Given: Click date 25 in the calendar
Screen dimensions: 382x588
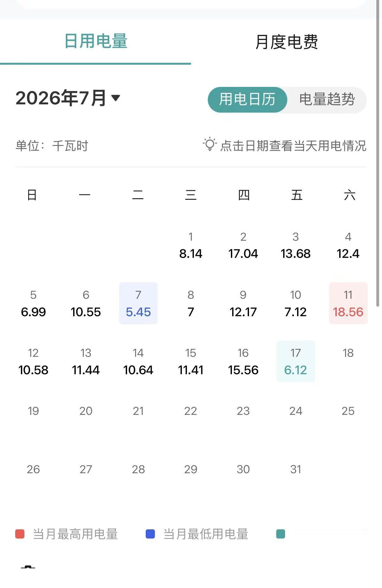Looking at the screenshot, I should [x=348, y=411].
